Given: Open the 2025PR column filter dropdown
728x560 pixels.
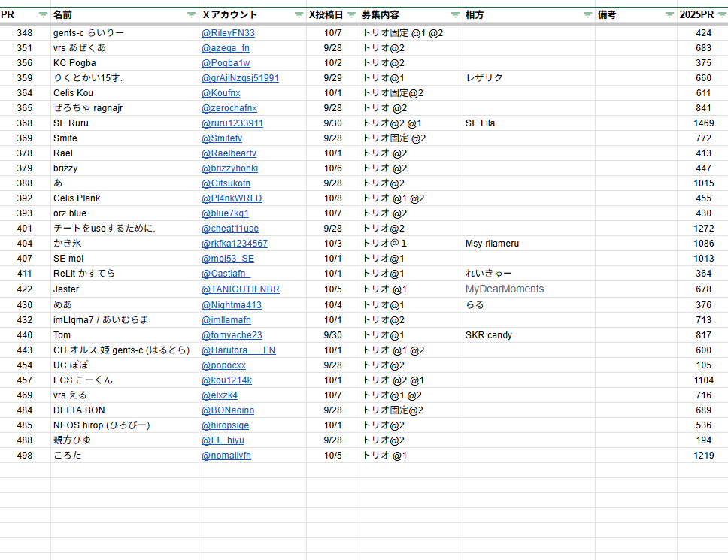Looking at the screenshot, I should (722, 15).
